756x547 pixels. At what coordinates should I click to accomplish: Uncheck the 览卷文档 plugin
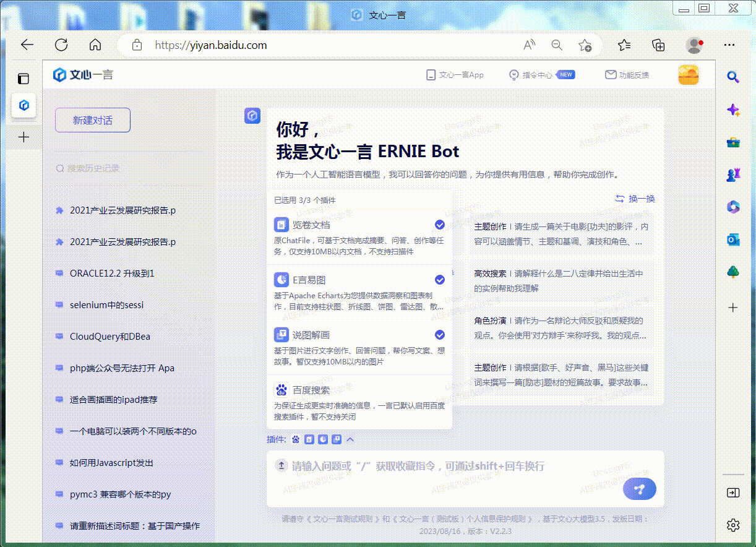pyautogui.click(x=440, y=225)
